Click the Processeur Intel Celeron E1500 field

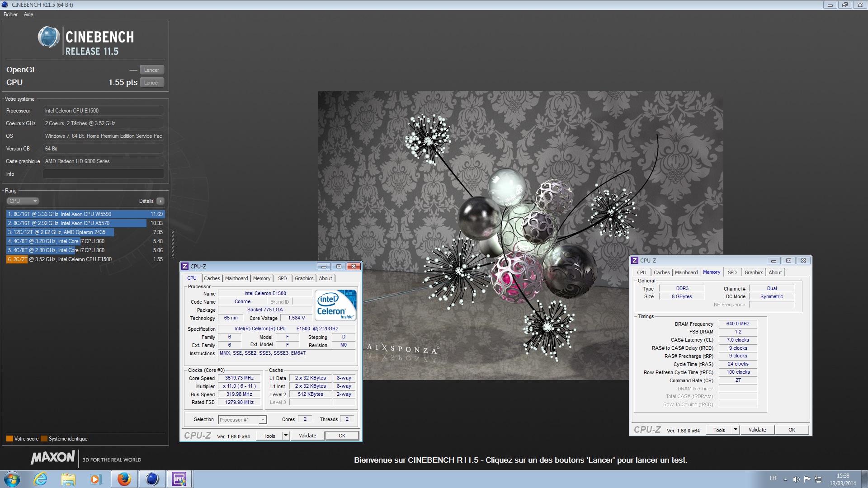click(104, 111)
